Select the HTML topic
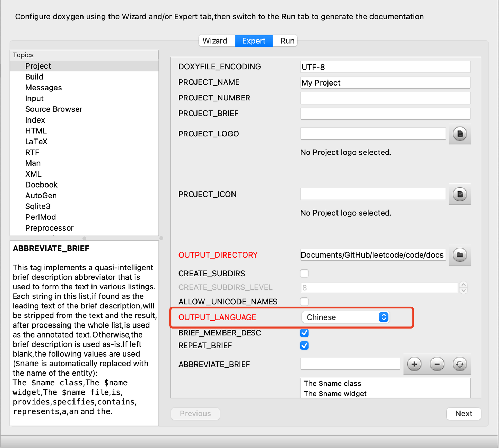 36,131
